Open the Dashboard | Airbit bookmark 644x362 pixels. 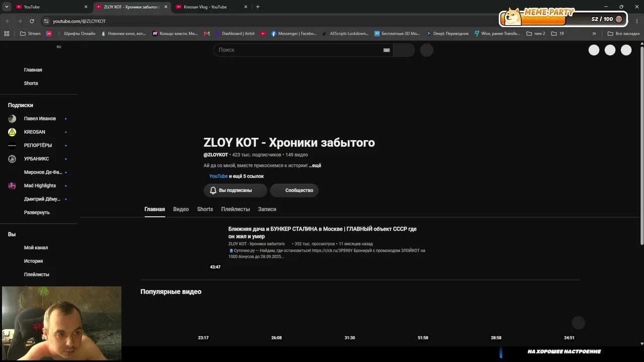[x=235, y=34]
